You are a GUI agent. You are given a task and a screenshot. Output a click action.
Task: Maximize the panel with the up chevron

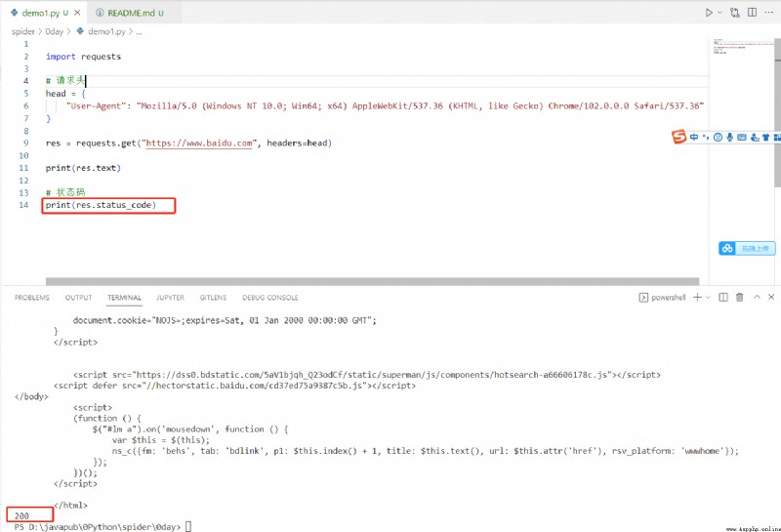[x=758, y=297]
